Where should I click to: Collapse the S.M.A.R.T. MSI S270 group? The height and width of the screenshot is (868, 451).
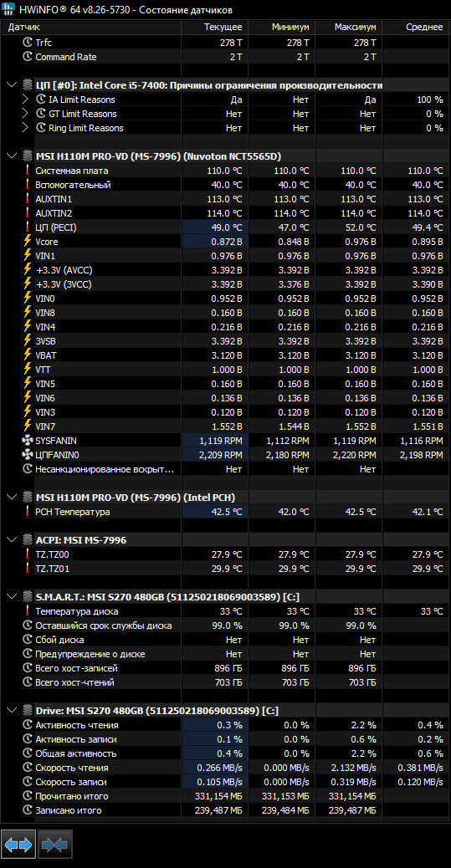click(x=11, y=597)
